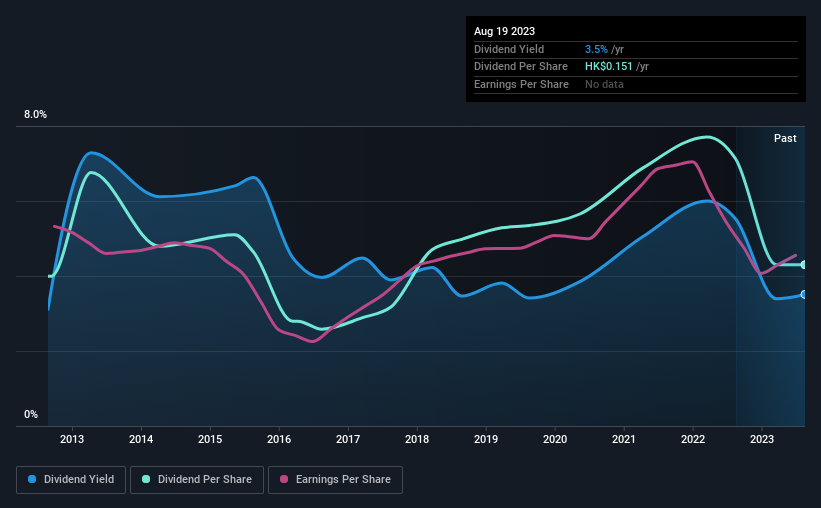Viewport: 821px width, 508px height.
Task: Click the 2013 x-axis label
Action: click(x=72, y=439)
